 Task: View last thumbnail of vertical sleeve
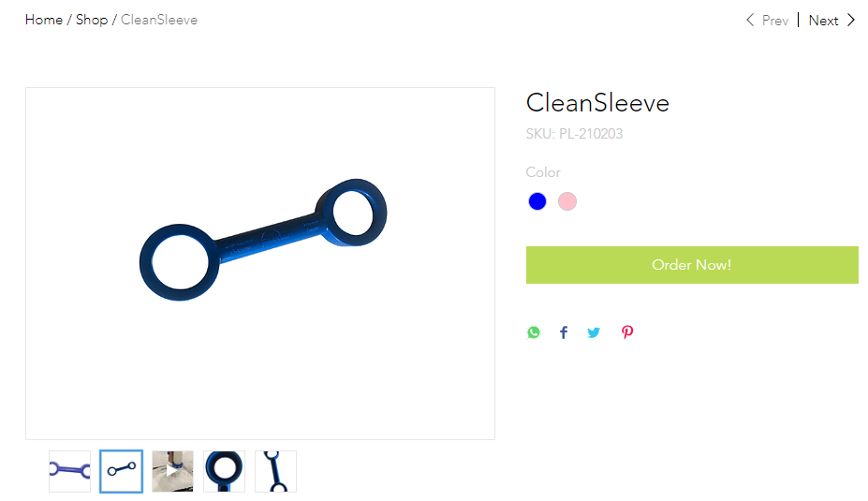pos(275,471)
